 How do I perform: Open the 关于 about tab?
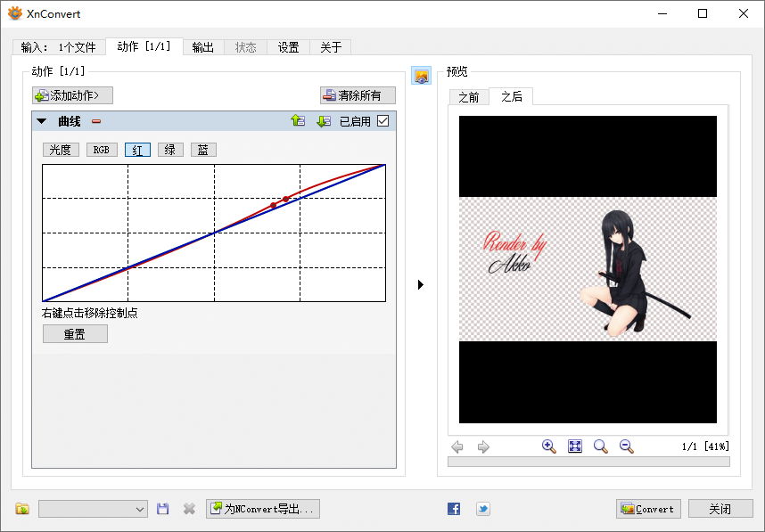331,47
